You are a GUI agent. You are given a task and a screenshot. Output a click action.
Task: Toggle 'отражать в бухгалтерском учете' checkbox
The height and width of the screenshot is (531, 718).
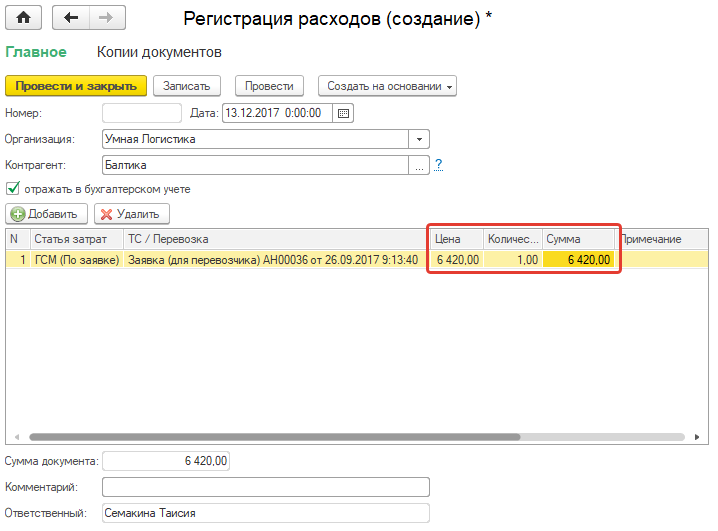(13, 188)
